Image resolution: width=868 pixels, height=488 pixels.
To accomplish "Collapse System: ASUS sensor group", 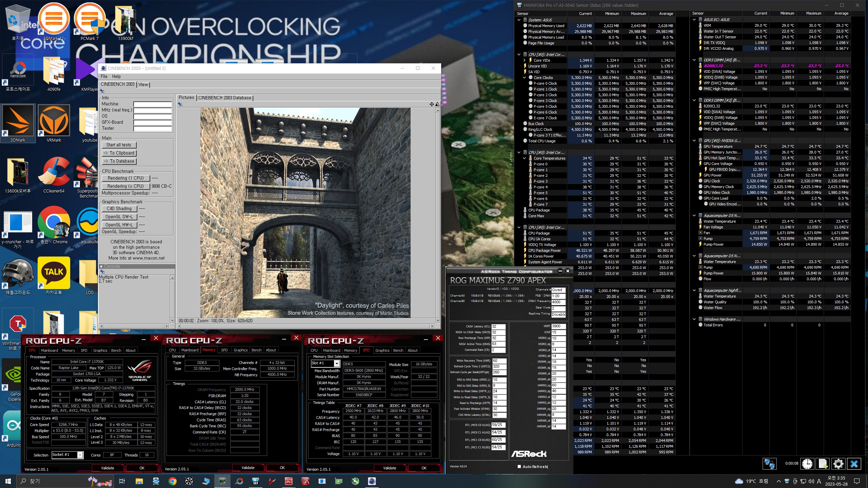I will coord(519,20).
